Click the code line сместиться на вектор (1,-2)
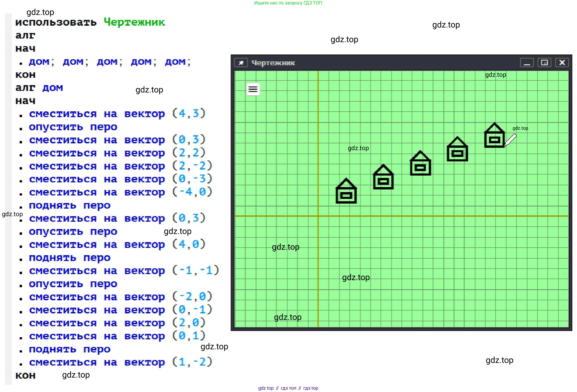Viewport: 577px width, 392px height. 120,362
